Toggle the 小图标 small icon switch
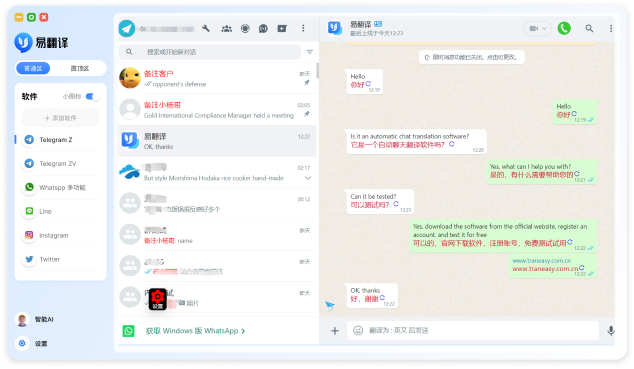634x369 pixels. click(x=92, y=96)
